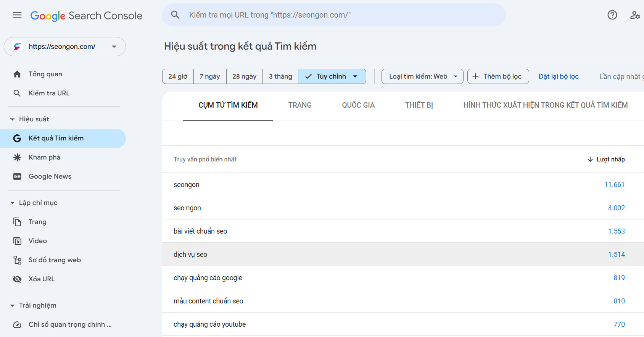Click the Core Web Vitals gauge icon
Screen dimensions: 644x337
click(17, 324)
